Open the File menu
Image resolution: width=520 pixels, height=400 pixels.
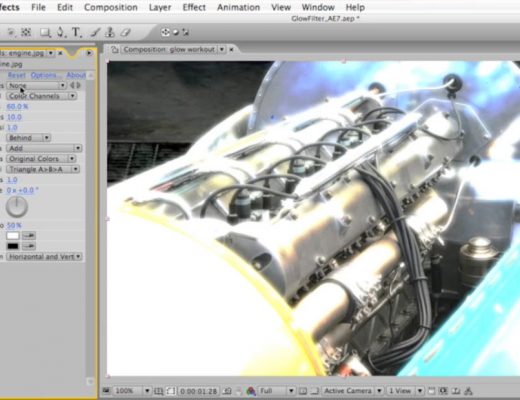click(x=38, y=7)
